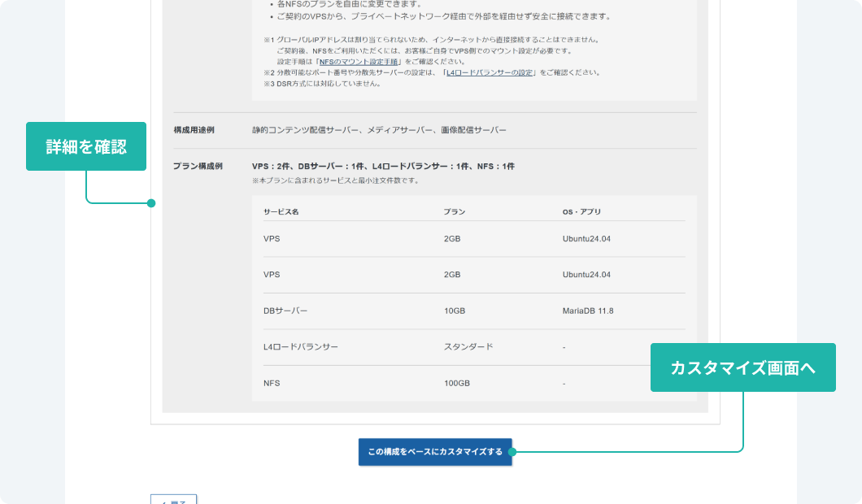The height and width of the screenshot is (504, 862).
Task: Click the ※本プランに含まれるサービス note
Action: [335, 180]
